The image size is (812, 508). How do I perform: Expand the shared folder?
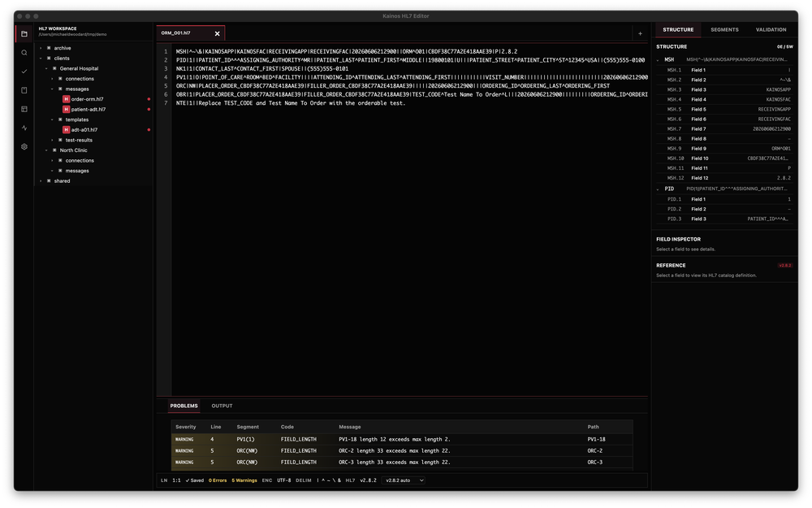click(x=41, y=181)
